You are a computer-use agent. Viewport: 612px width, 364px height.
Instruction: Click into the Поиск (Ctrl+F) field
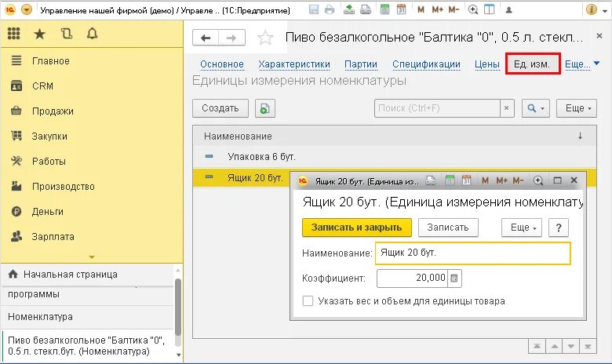437,108
